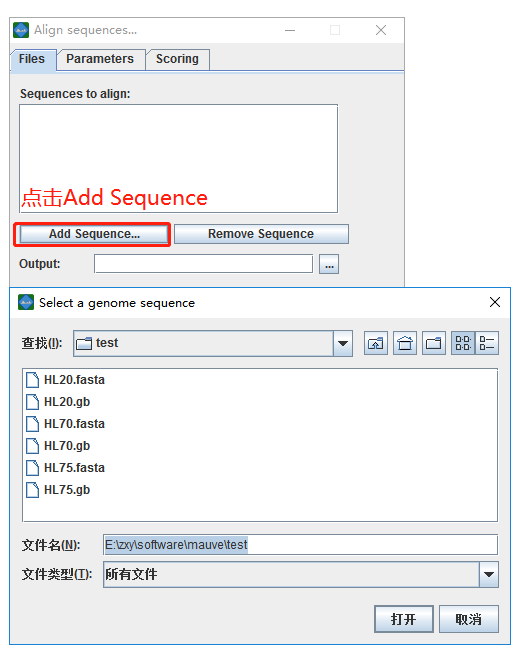Open the 所有文件 file type combo box
The height and width of the screenshot is (650, 523).
[301, 575]
